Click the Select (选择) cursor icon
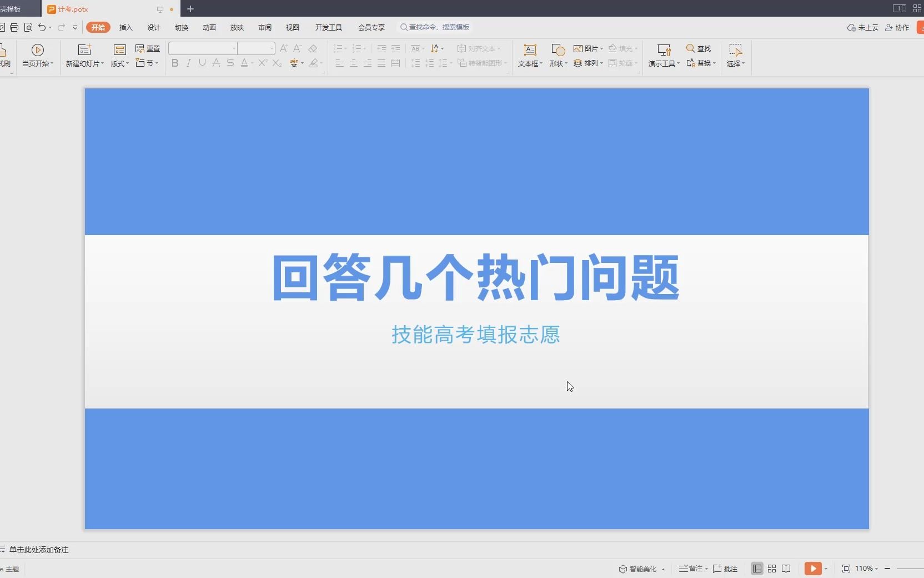The height and width of the screenshot is (578, 924). 735,50
